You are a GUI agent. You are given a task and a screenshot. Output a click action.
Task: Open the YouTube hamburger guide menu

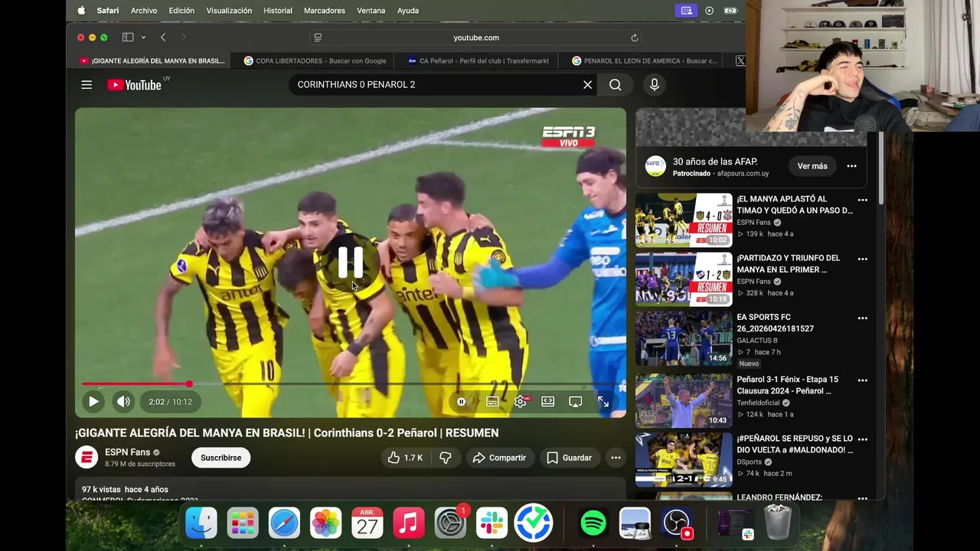point(87,85)
